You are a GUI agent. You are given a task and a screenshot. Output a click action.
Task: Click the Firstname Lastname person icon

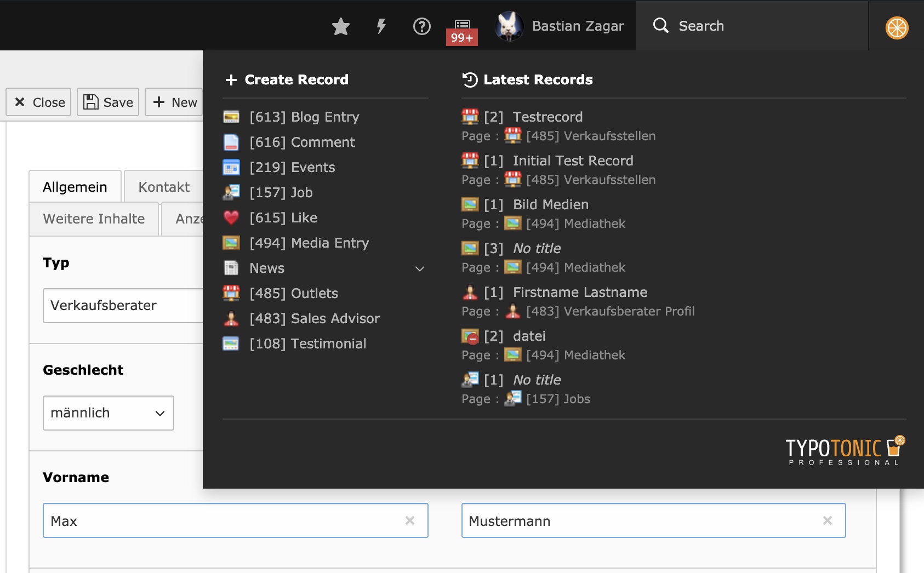[x=470, y=292]
